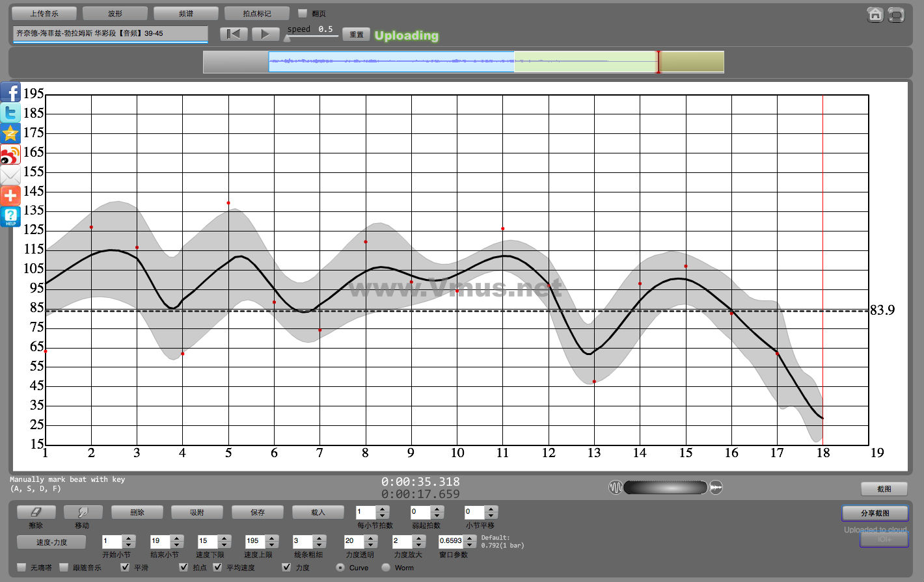Uncheck the 平滑 smoothing checkbox
Screen dimensions: 924x582
pyautogui.click(x=126, y=567)
